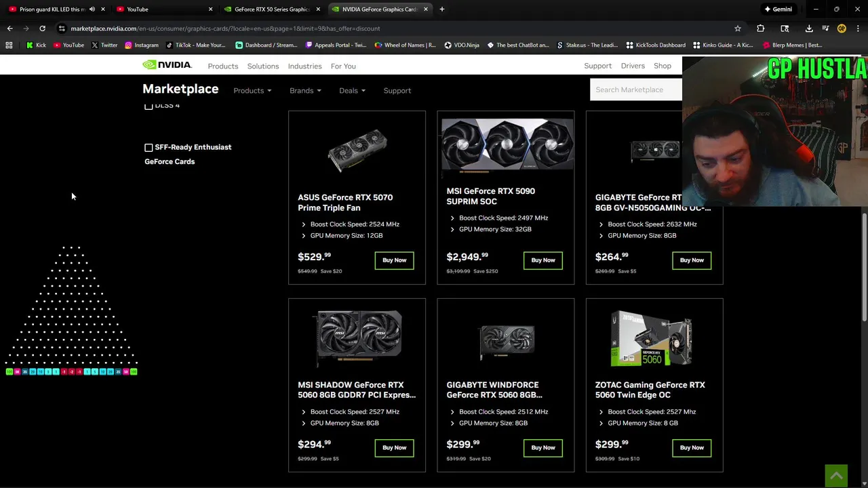The height and width of the screenshot is (488, 868).
Task: Switch to the YouTube tab
Action: (163, 9)
